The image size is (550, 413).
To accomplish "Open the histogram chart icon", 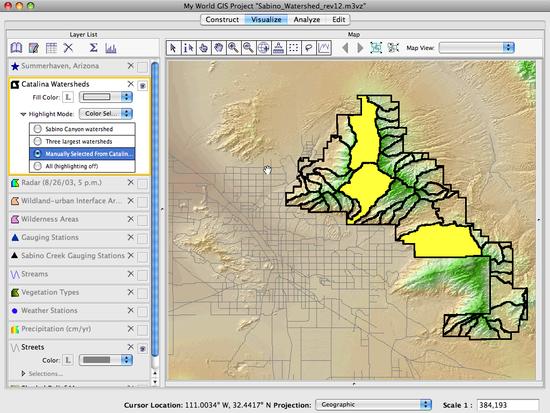I will click(x=110, y=48).
